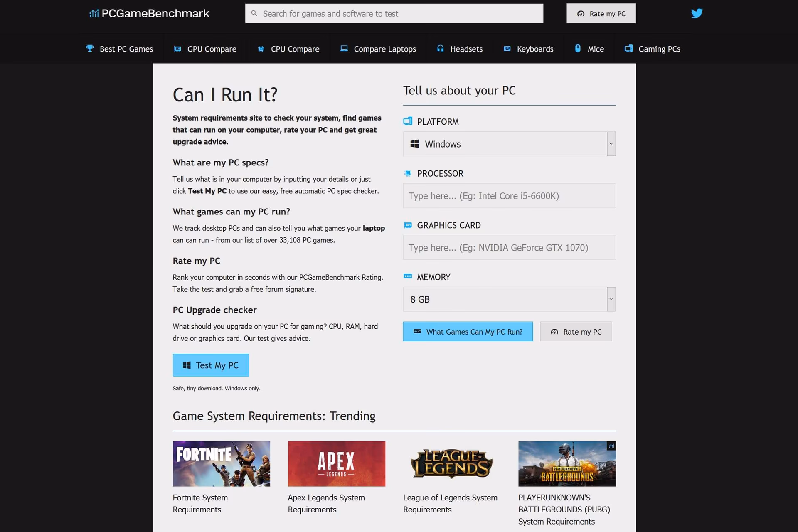
Task: Open PCGameBenchmark home link
Action: coord(149,14)
